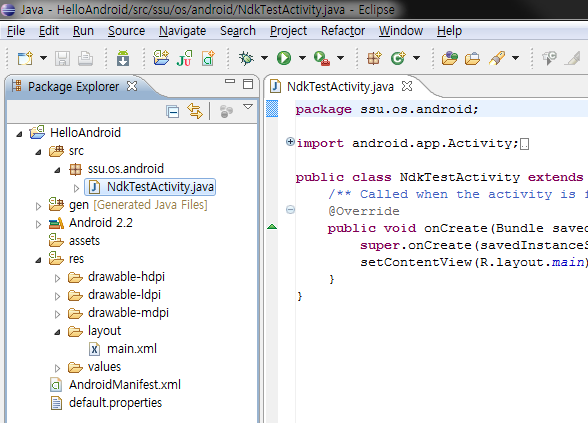Select the NdkTestActivity.java editor tab
The height and width of the screenshot is (423, 588).
340,87
